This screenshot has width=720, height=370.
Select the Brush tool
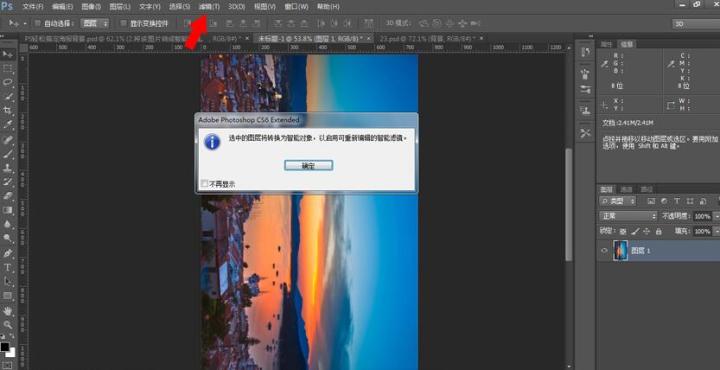pos(8,154)
